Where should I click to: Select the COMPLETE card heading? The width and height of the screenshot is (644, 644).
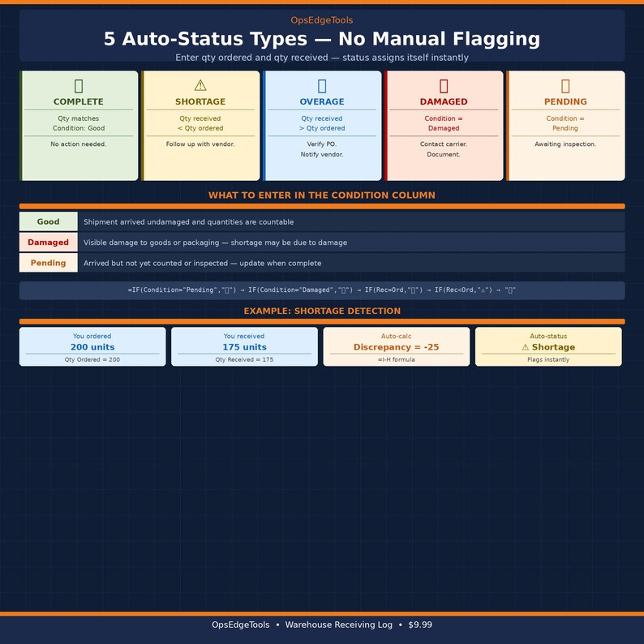pyautogui.click(x=79, y=101)
